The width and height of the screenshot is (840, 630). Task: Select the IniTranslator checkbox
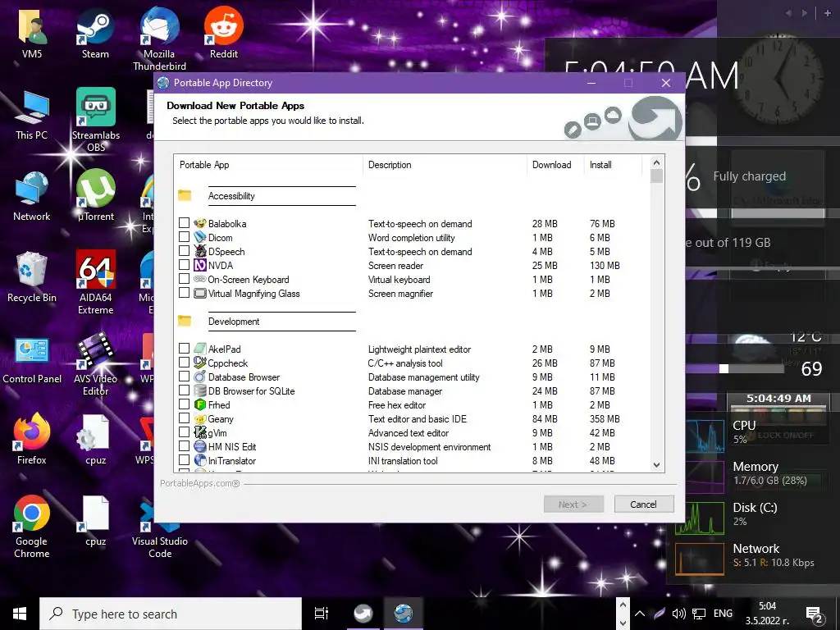pos(184,459)
